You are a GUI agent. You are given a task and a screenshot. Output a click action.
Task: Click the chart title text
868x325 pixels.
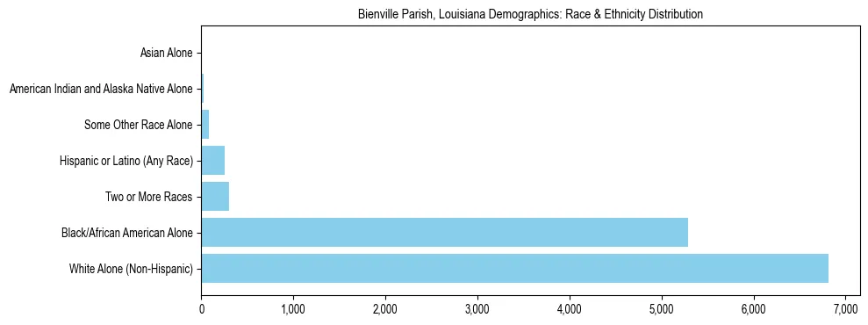click(531, 15)
